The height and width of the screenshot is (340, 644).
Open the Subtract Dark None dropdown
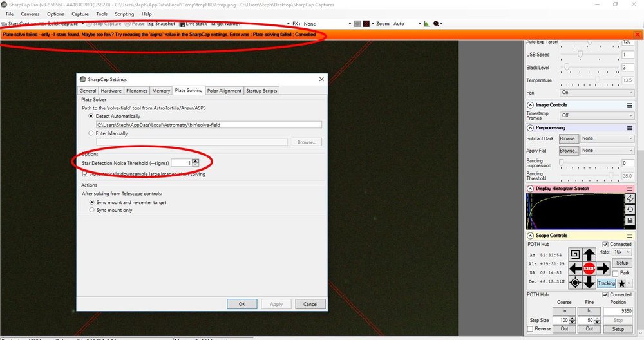(607, 139)
